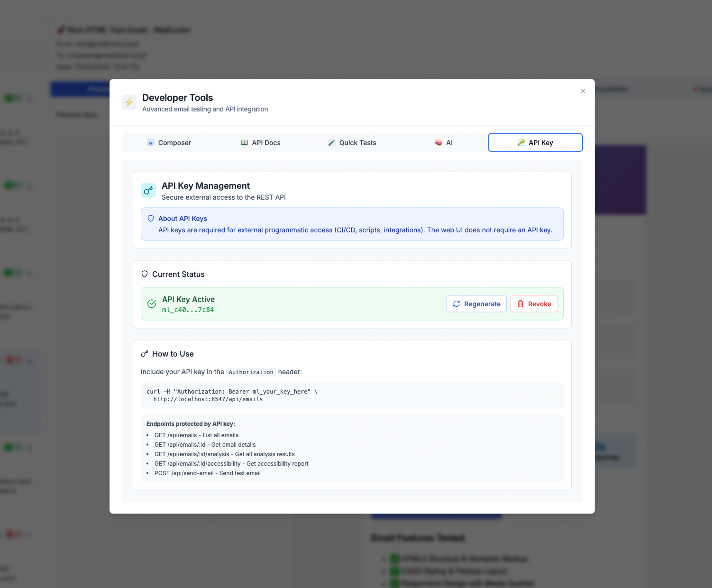The height and width of the screenshot is (588, 712).
Task: Select the API Key tab
Action: [535, 143]
